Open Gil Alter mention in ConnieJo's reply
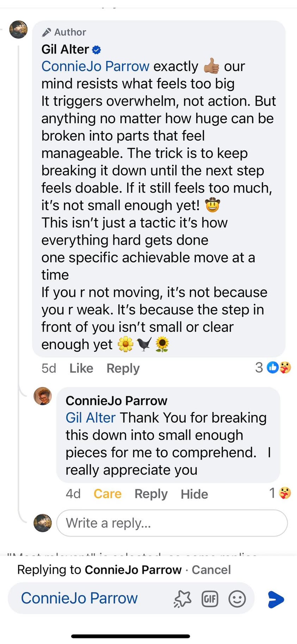297x644 pixels. coord(91,418)
